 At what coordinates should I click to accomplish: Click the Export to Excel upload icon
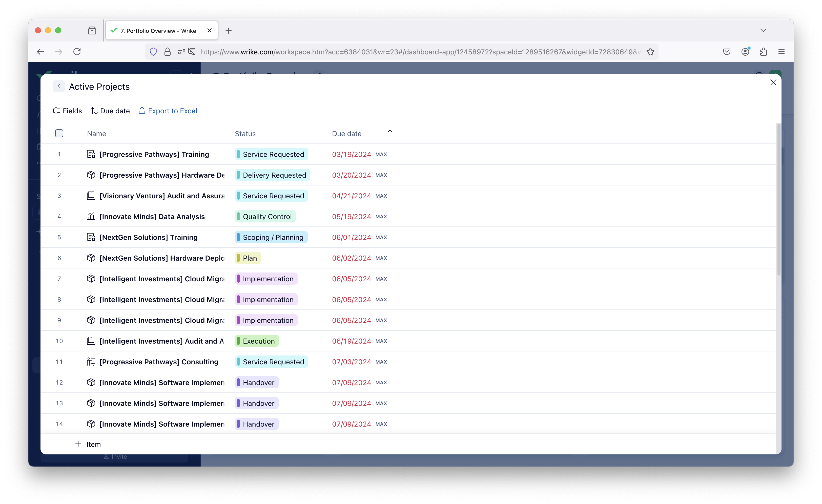pos(142,110)
